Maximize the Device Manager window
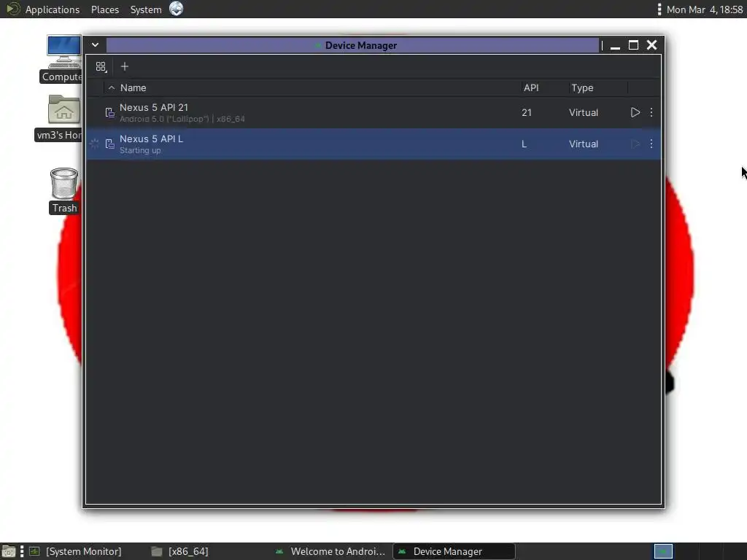The image size is (747, 560). point(633,45)
